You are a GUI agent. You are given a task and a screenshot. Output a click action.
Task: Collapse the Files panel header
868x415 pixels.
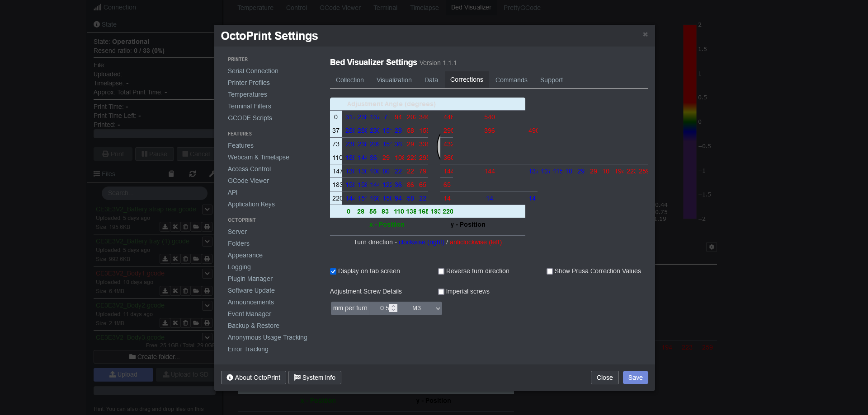click(104, 174)
